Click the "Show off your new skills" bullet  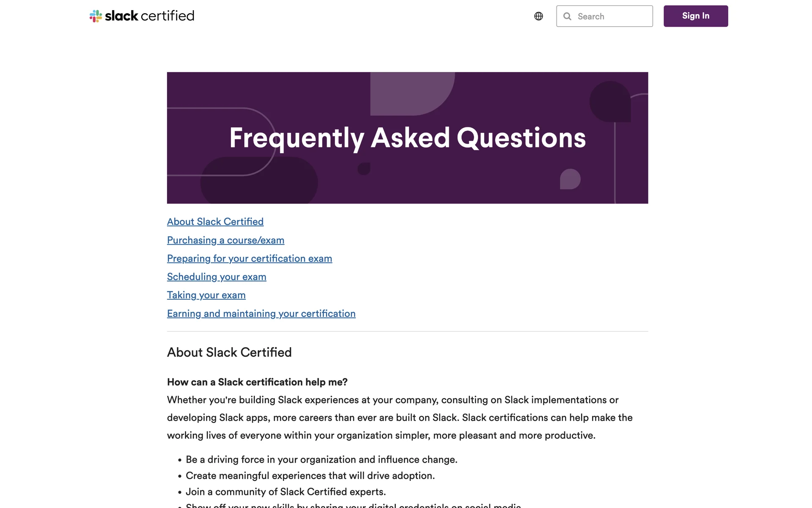(x=353, y=505)
